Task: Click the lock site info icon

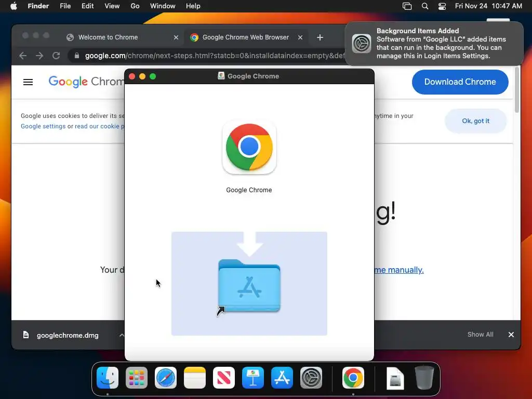Action: [x=77, y=56]
